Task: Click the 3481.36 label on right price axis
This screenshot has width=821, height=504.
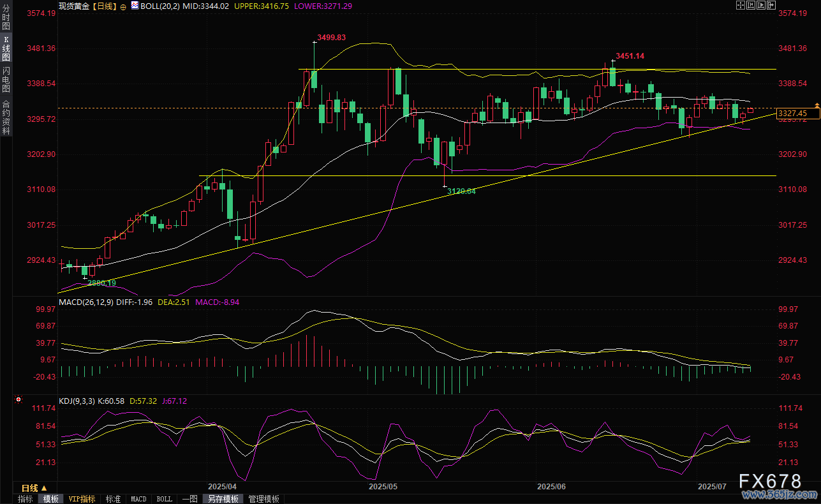Action: [793, 48]
